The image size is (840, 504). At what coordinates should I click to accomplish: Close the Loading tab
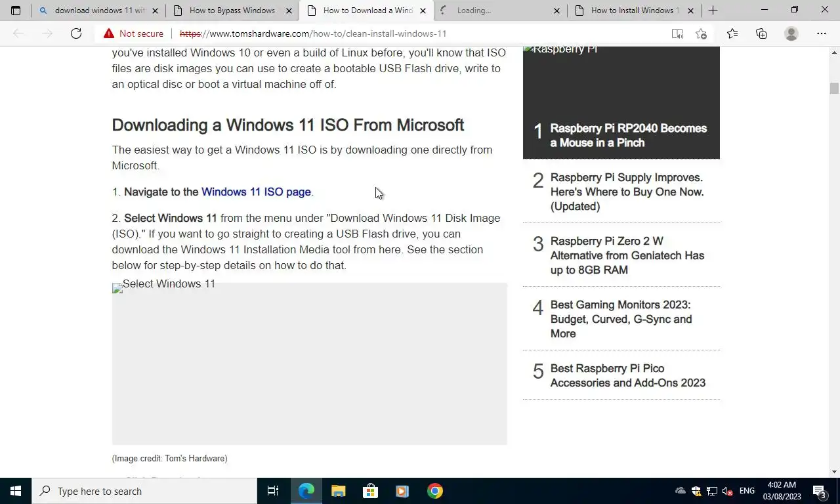[x=556, y=10]
